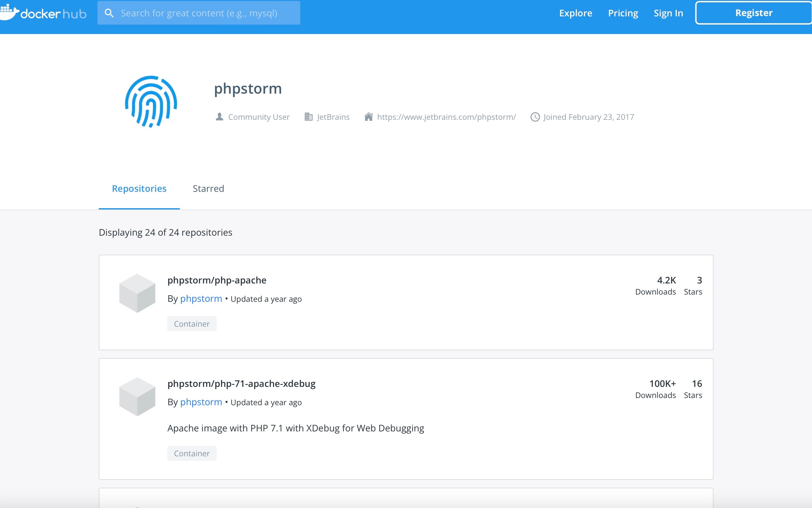Click the 16 Stars count

coord(693,389)
